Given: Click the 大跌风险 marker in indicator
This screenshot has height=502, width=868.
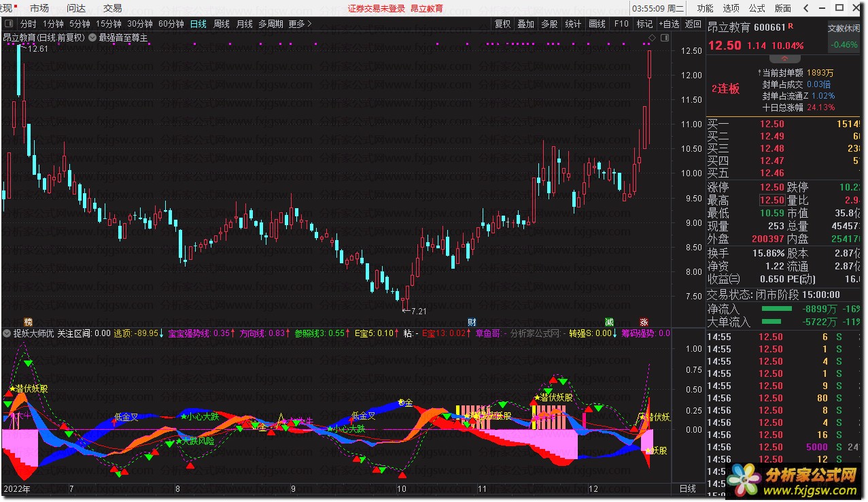Looking at the screenshot, I should coord(198,441).
